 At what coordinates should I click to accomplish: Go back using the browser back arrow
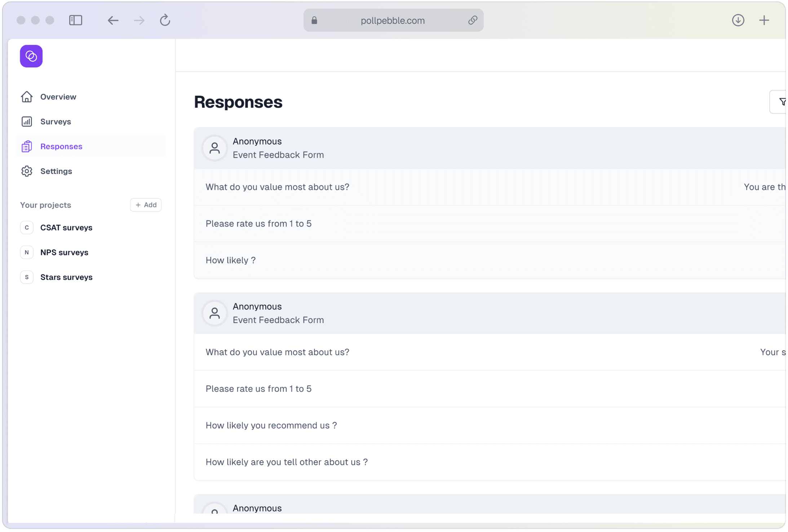pos(113,20)
